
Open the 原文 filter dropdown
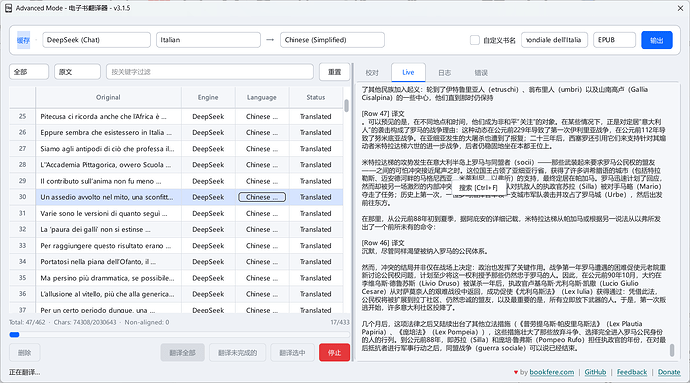(x=77, y=72)
